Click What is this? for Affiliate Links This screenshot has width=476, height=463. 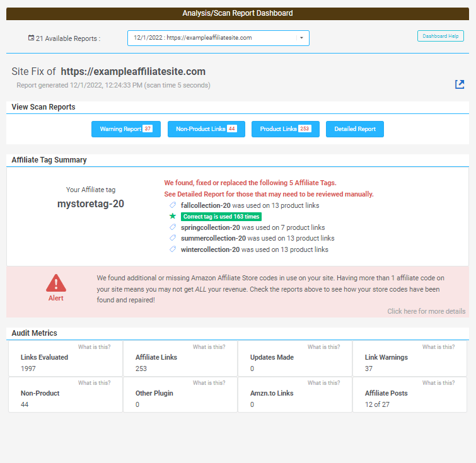209,347
